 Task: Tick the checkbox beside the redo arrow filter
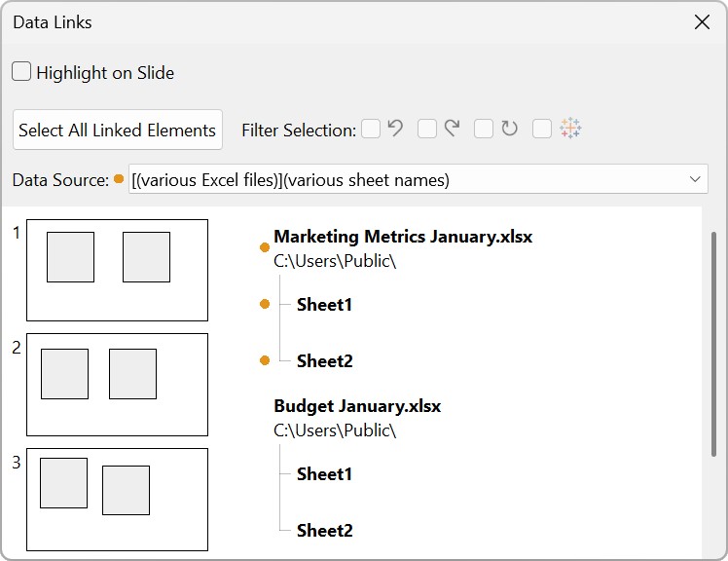(x=427, y=130)
